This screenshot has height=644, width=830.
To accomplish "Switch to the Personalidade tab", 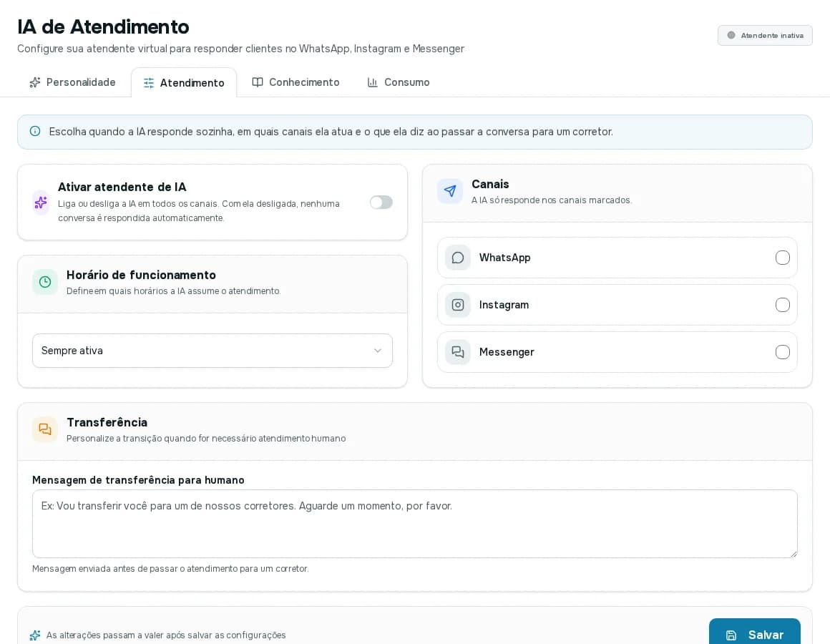I will pyautogui.click(x=72, y=82).
